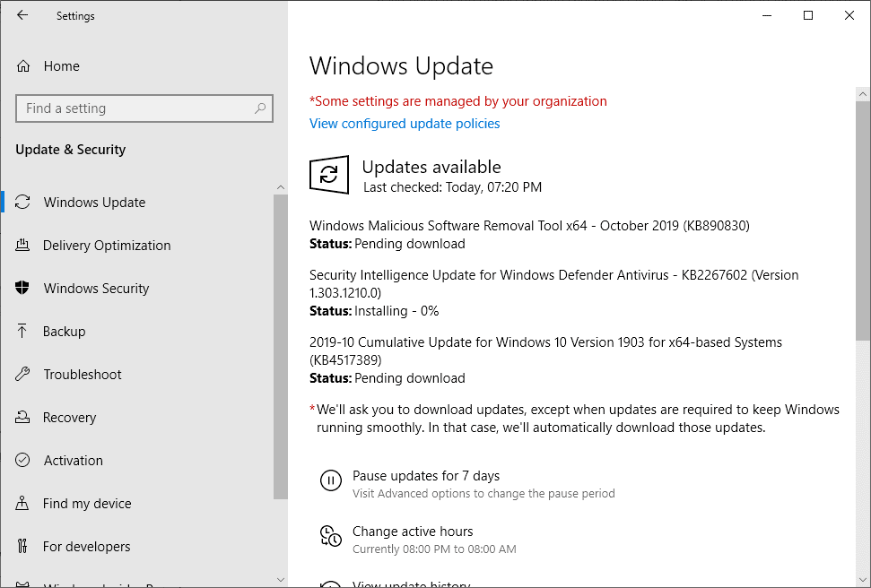Click inside the Find a setting box
Screen dimensions: 871x588
[135, 108]
